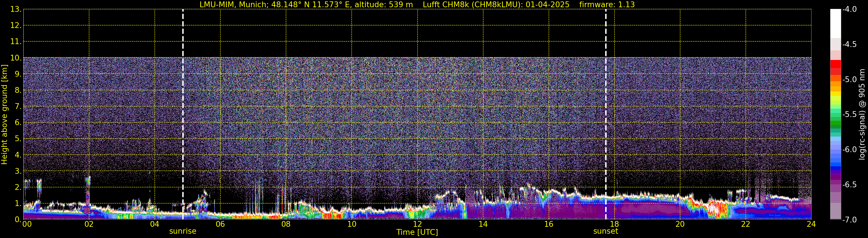Click the 14 tick label on time axis
This screenshot has width=868, height=238.
pyautogui.click(x=483, y=224)
